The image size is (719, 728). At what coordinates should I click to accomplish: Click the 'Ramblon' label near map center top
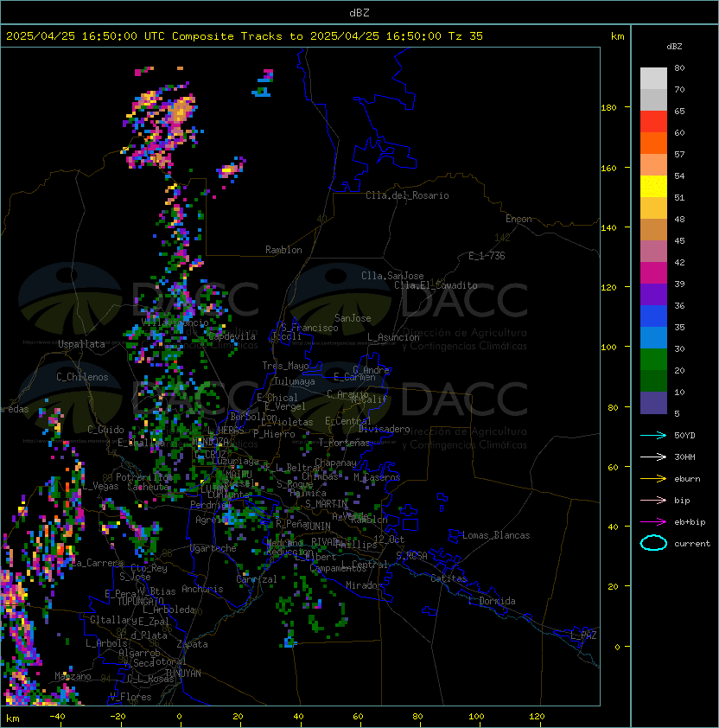point(283,250)
